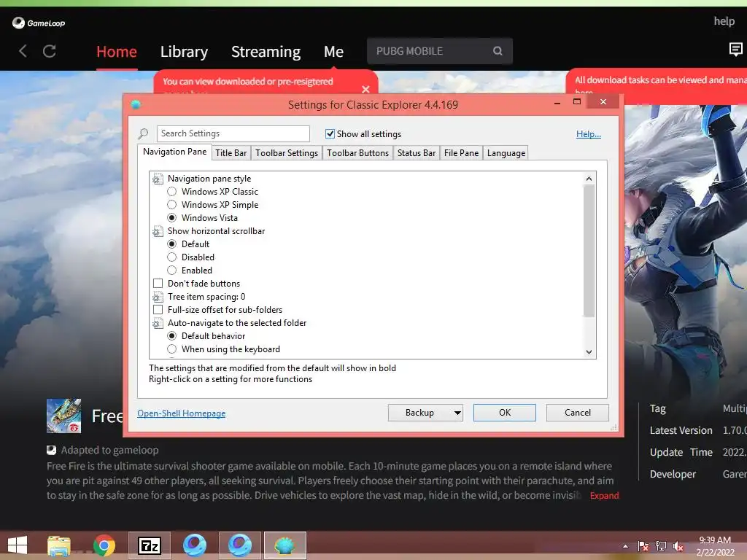Image resolution: width=747 pixels, height=560 pixels.
Task: Click the Adapted to gameloop badge icon
Action: [52, 450]
